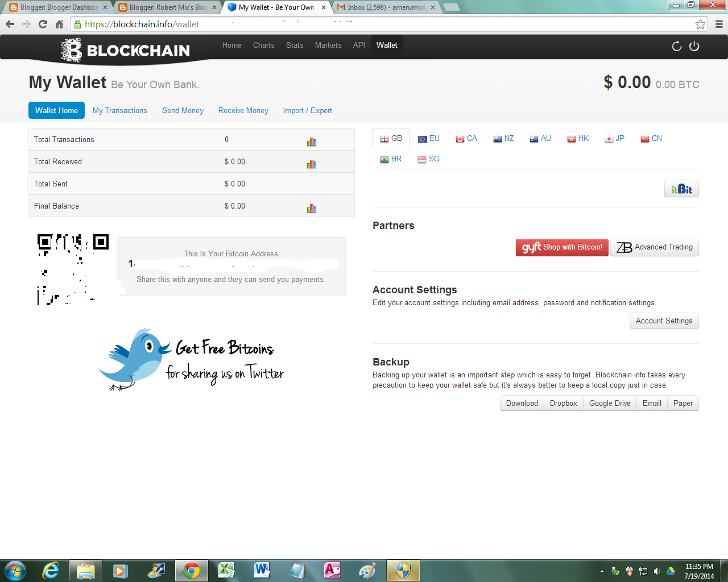Image resolution: width=728 pixels, height=582 pixels.
Task: Launch Internet Explorer from the taskbar
Action: pos(51,571)
